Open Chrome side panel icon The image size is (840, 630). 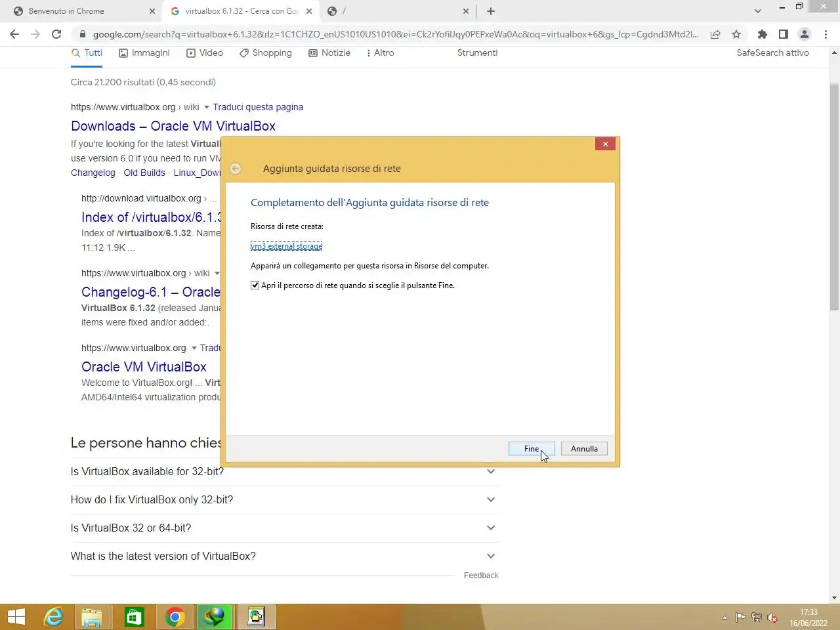783,34
